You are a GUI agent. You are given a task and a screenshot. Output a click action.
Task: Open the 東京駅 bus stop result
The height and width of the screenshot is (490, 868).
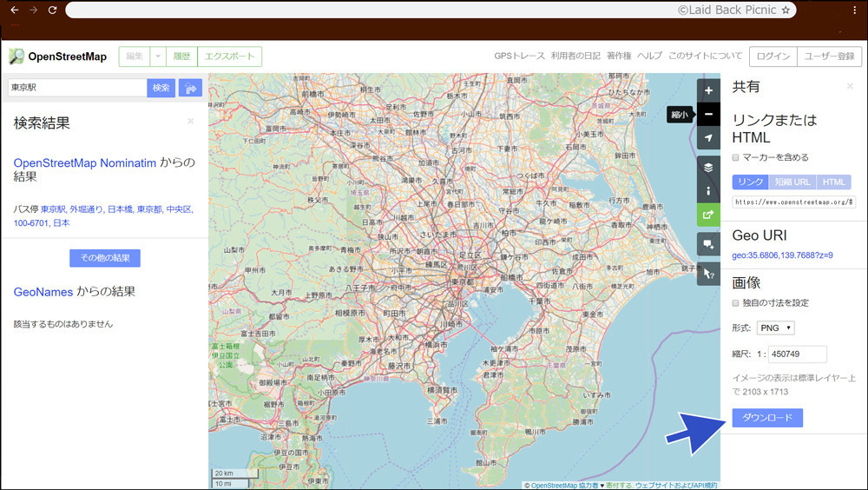coord(103,216)
